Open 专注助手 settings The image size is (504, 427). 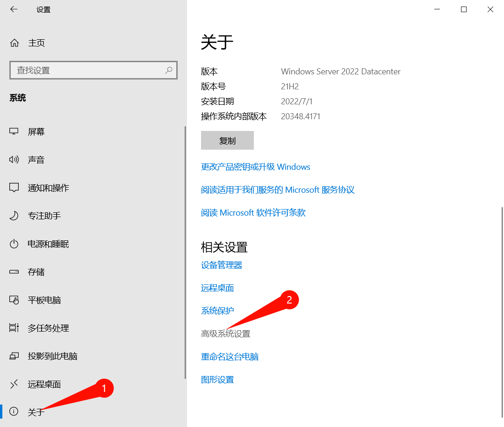pyautogui.click(x=44, y=216)
